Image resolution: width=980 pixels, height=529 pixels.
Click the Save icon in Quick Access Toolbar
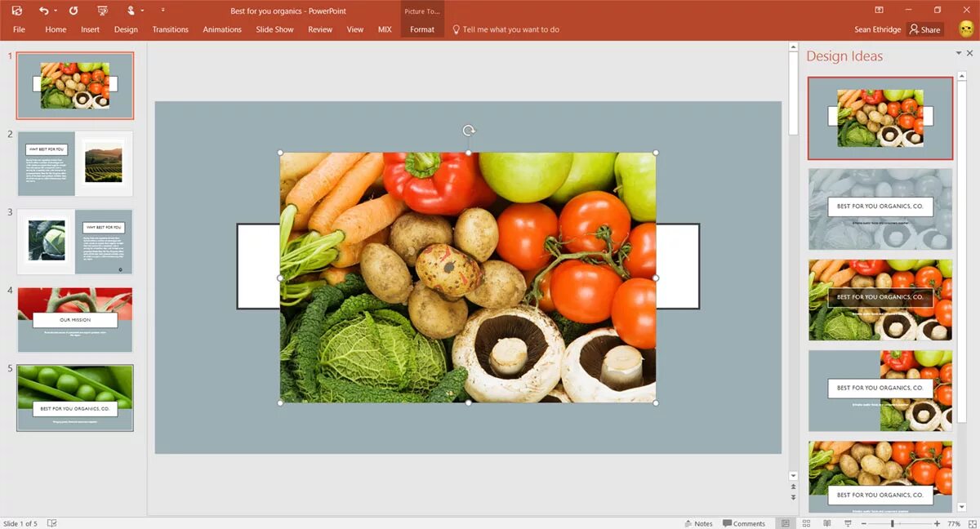click(17, 11)
